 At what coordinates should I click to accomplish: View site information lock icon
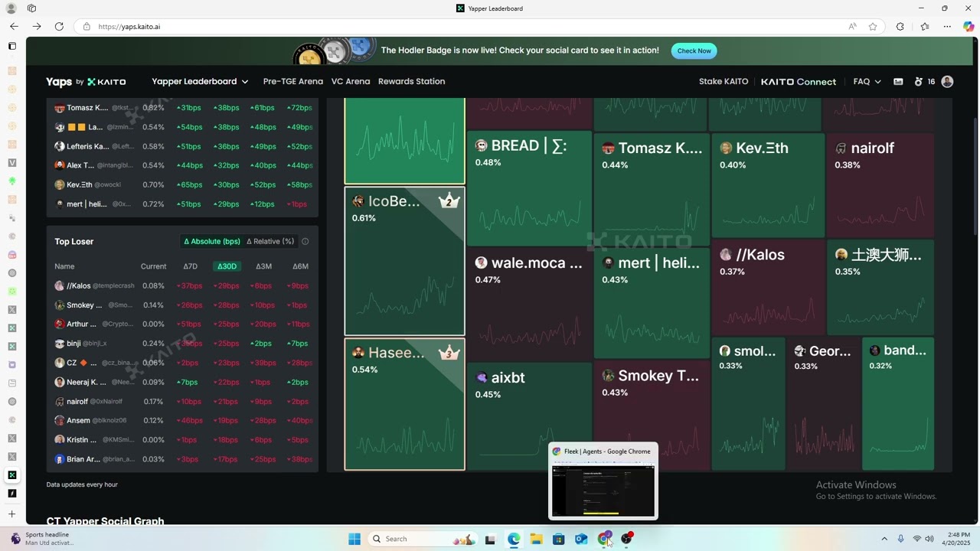[x=87, y=26]
